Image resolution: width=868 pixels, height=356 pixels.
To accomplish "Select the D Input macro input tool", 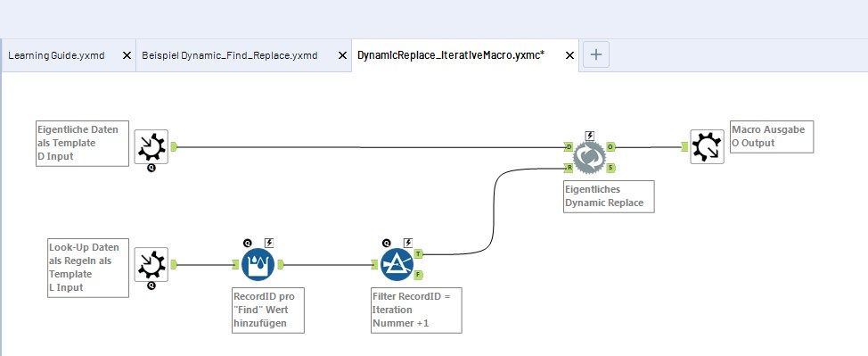I will 151,146.
